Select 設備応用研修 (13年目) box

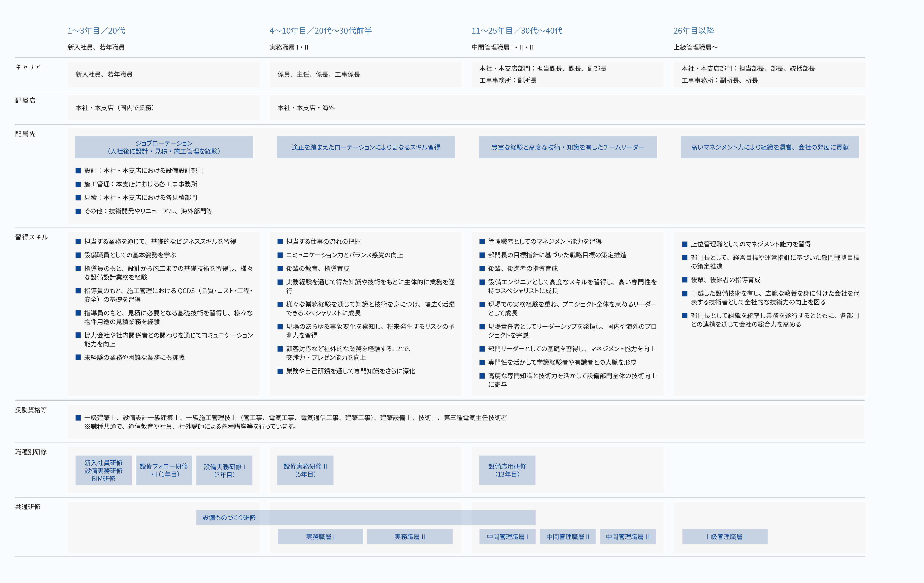pyautogui.click(x=507, y=470)
